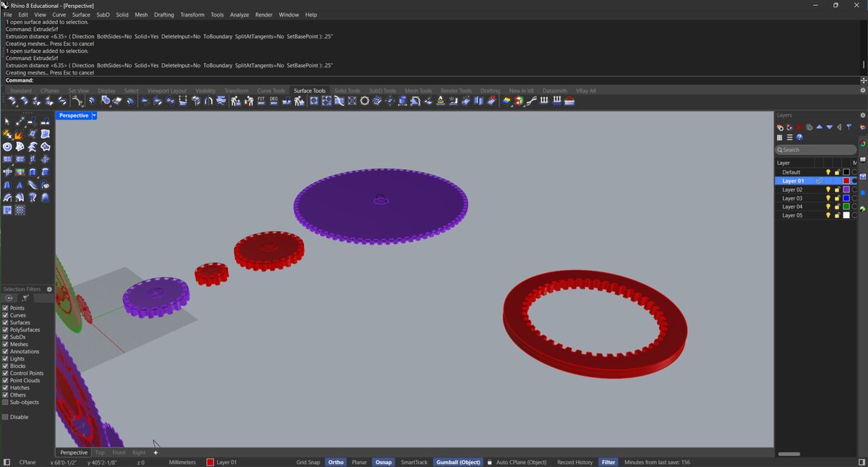Open the Surface menu
The width and height of the screenshot is (868, 467).
[x=81, y=14]
